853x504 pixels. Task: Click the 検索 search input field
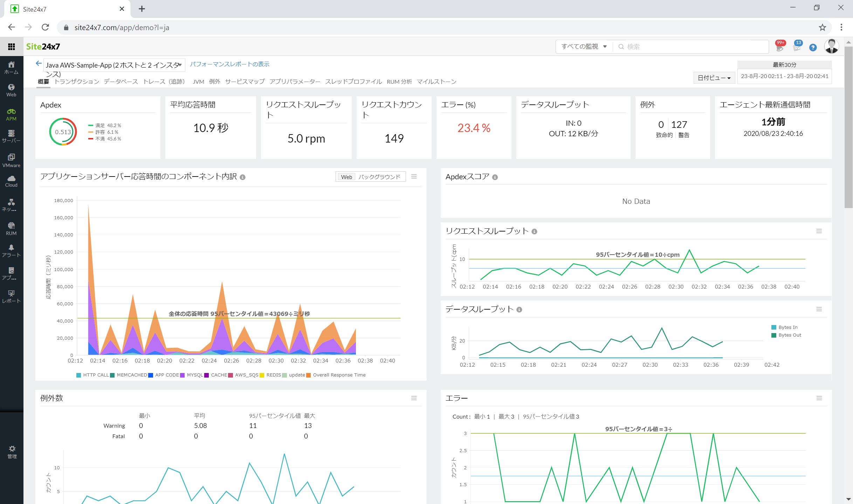point(690,47)
